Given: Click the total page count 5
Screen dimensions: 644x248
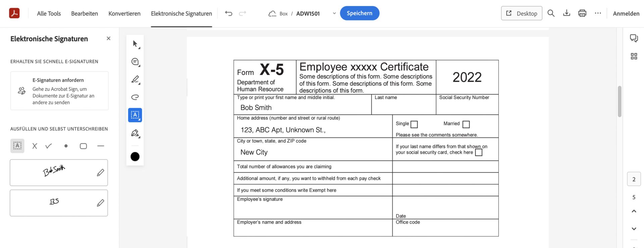Looking at the screenshot, I should pos(634,197).
